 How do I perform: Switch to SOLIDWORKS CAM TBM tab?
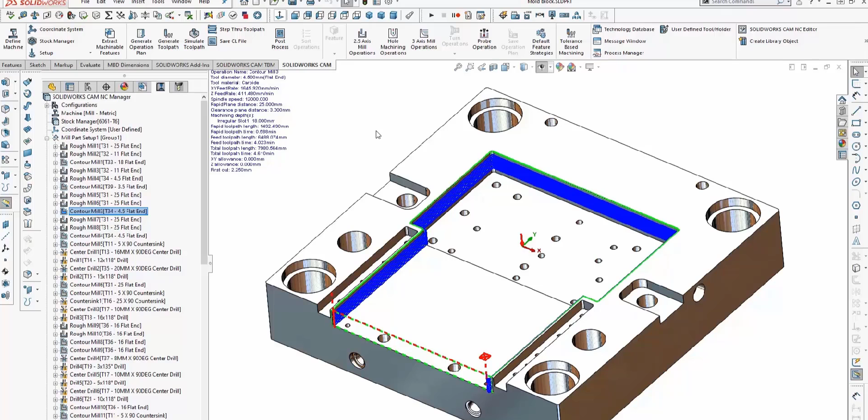point(245,65)
